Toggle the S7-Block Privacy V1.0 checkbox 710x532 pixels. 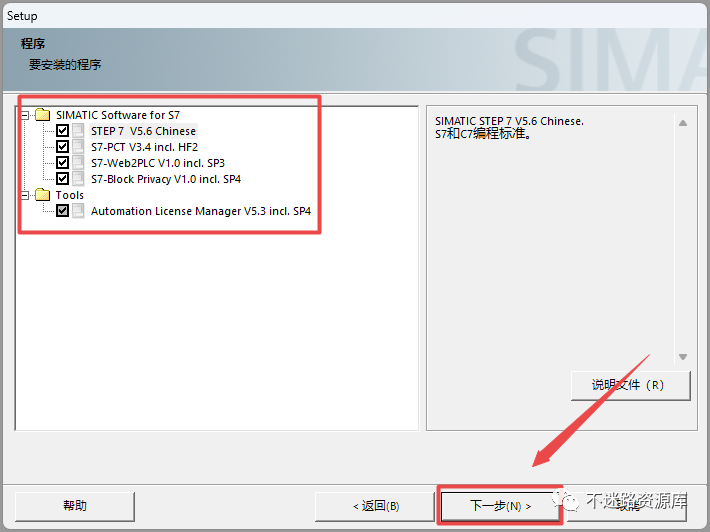tap(62, 178)
